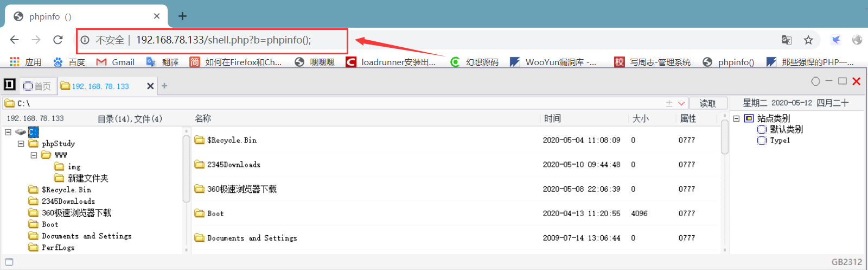
Task: Close the phpinfo() browser tab
Action: 157,16
